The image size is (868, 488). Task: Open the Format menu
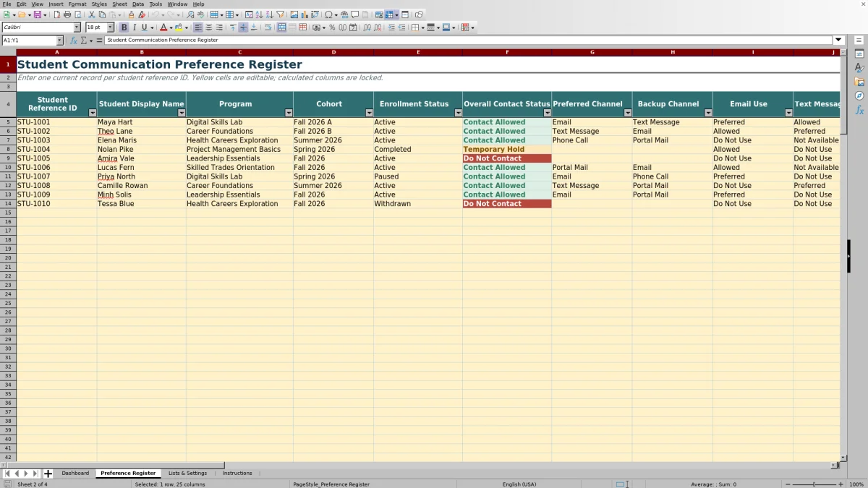[77, 4]
